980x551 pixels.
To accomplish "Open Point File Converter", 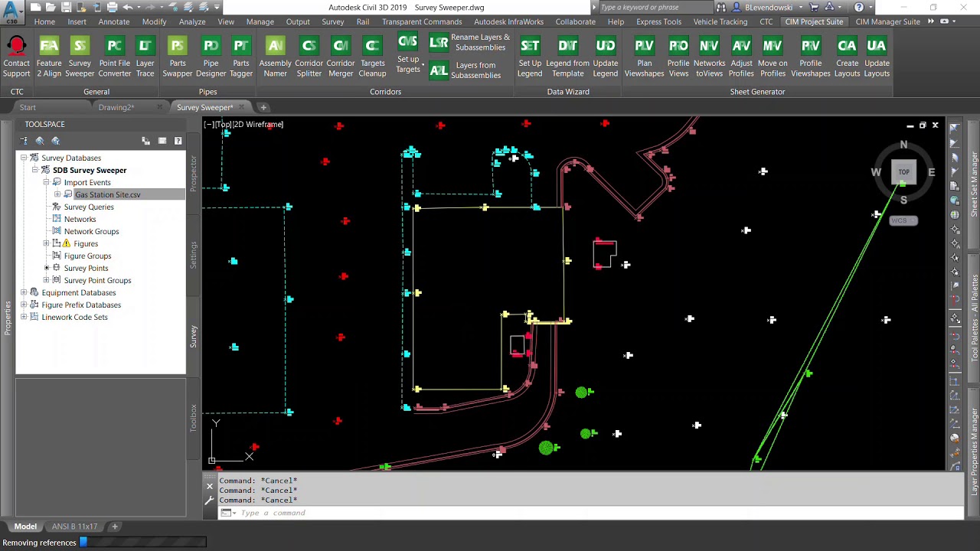I will click(115, 57).
